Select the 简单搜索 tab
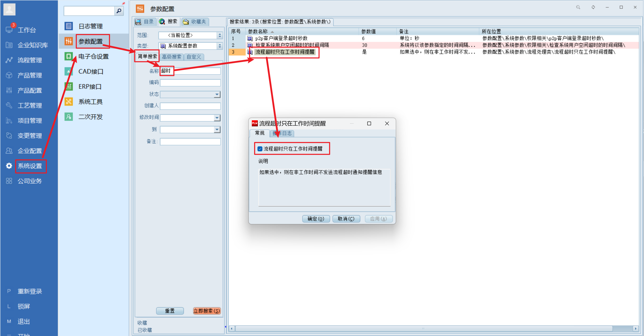 point(147,56)
